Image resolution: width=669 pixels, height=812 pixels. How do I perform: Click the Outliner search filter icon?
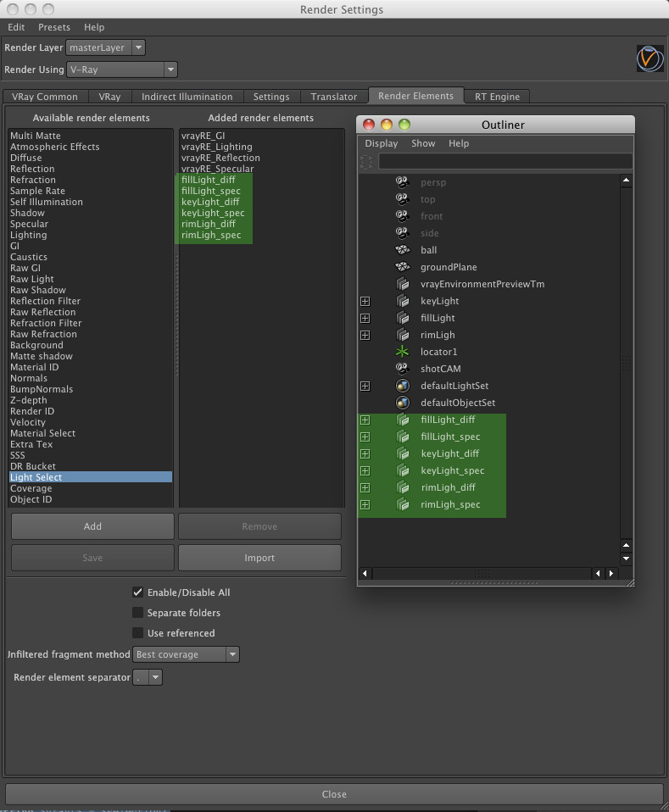click(366, 162)
